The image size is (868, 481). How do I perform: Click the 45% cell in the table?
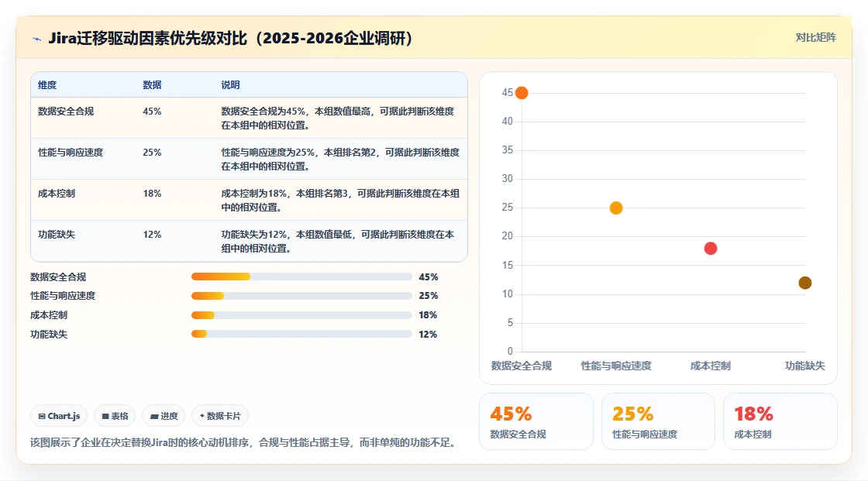152,112
